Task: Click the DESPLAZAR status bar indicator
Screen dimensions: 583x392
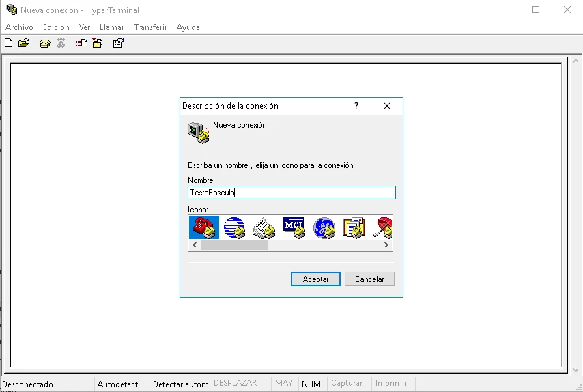Action: 236,383
